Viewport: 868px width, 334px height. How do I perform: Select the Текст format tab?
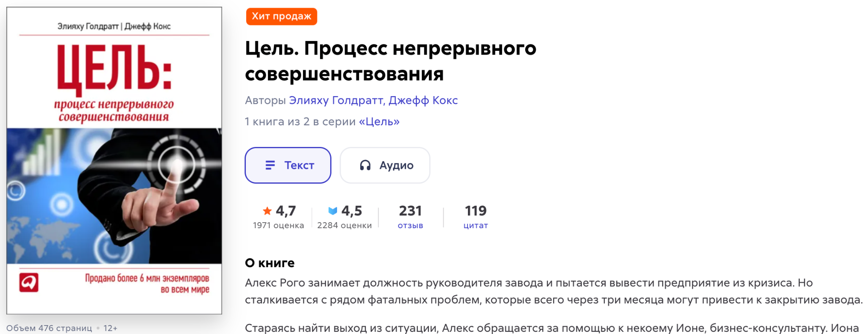click(x=288, y=165)
